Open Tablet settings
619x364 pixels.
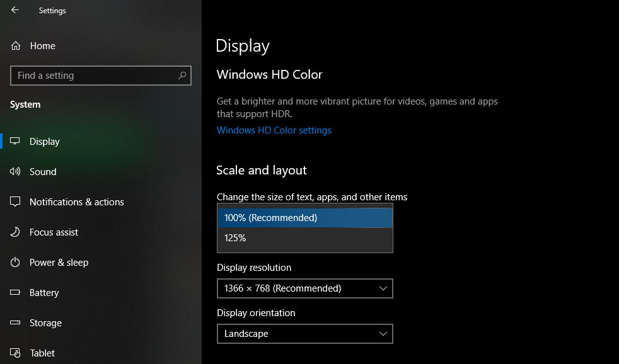(x=42, y=353)
